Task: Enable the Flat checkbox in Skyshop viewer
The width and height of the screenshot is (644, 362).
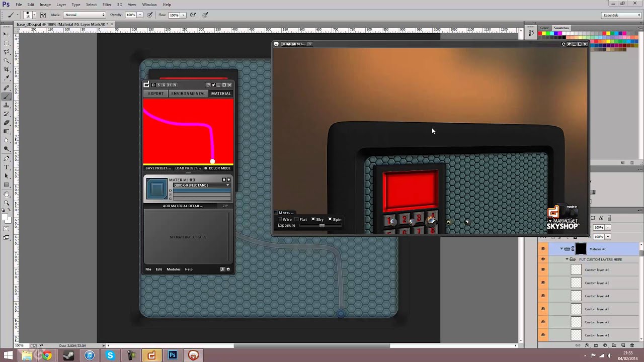Action: (x=297, y=220)
